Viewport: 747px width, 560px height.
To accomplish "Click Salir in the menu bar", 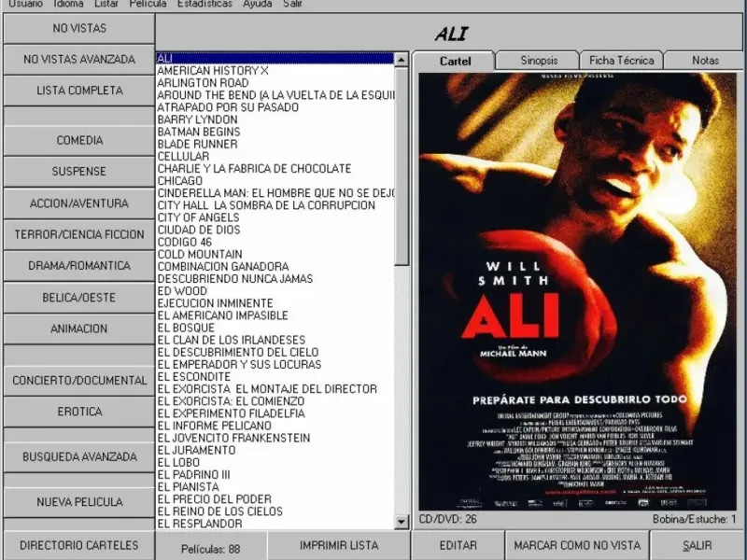I will [x=292, y=4].
